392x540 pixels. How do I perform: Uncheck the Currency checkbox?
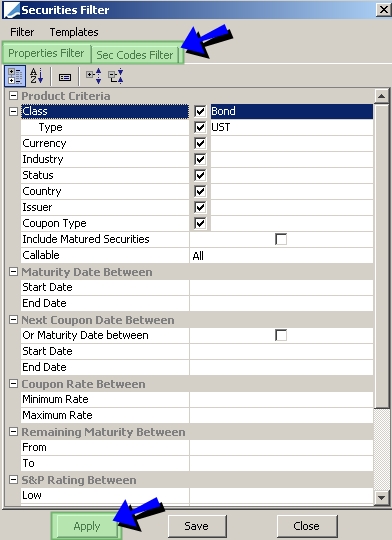[x=200, y=143]
